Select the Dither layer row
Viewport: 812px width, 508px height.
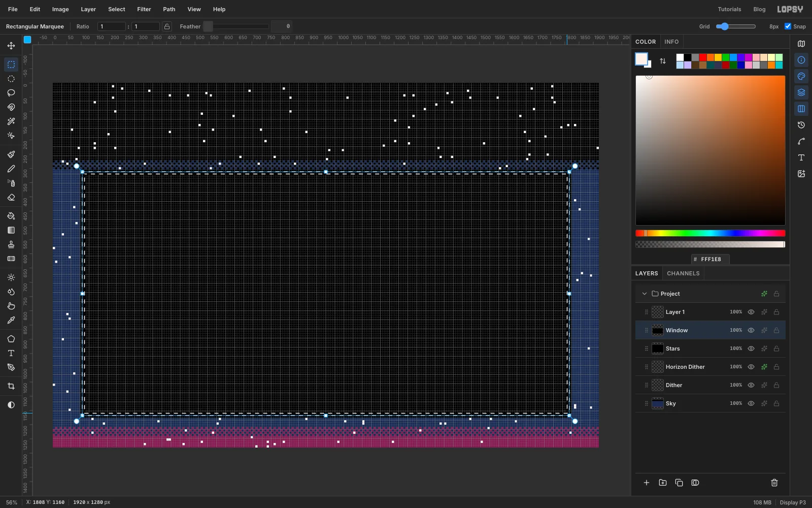point(710,385)
